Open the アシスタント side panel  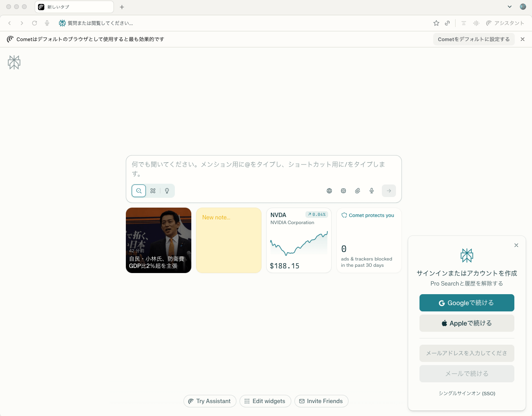[505, 23]
